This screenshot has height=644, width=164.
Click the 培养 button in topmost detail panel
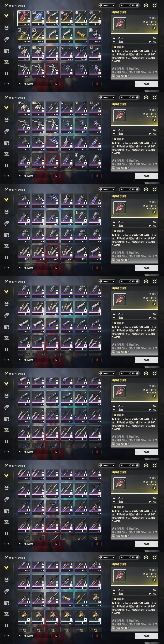pos(147,84)
